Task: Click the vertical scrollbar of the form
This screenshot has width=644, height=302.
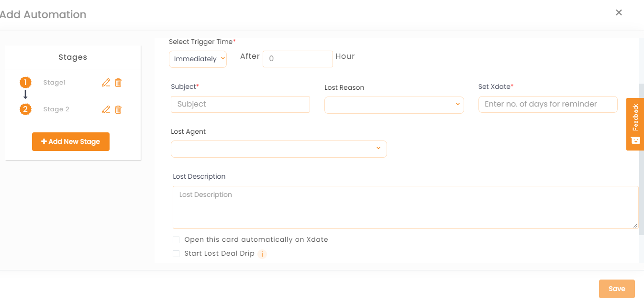Action: (642, 159)
